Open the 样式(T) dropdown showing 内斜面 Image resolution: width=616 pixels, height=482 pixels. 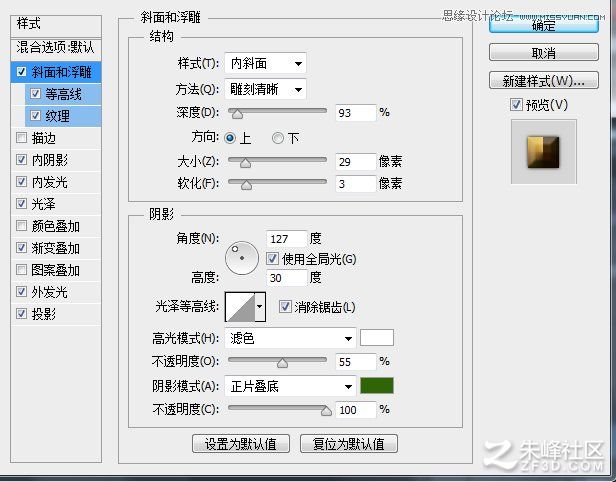click(x=265, y=63)
